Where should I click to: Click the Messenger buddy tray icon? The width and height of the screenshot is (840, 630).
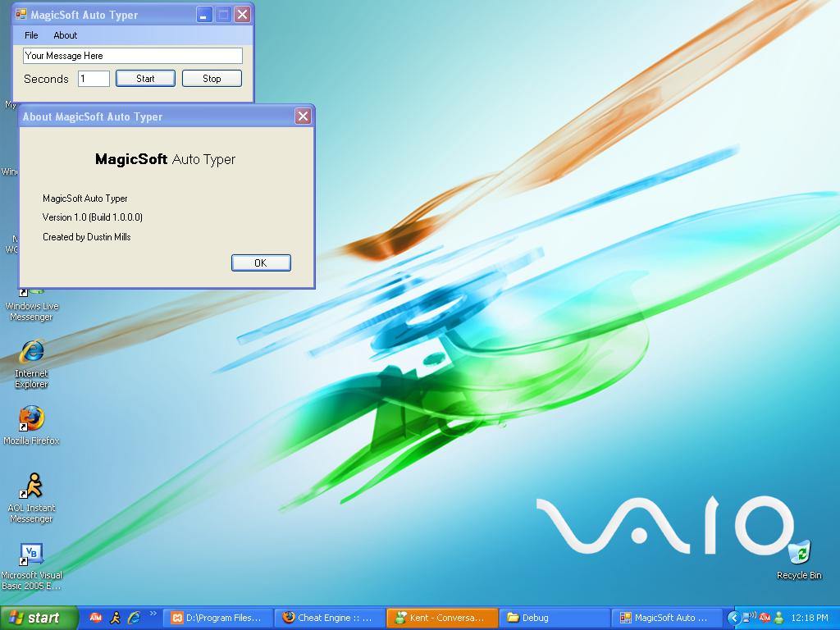click(x=779, y=619)
